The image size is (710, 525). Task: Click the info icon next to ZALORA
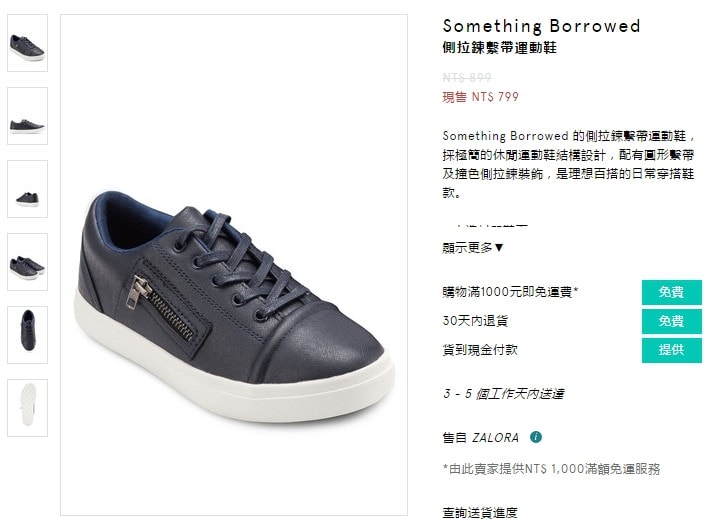click(536, 437)
